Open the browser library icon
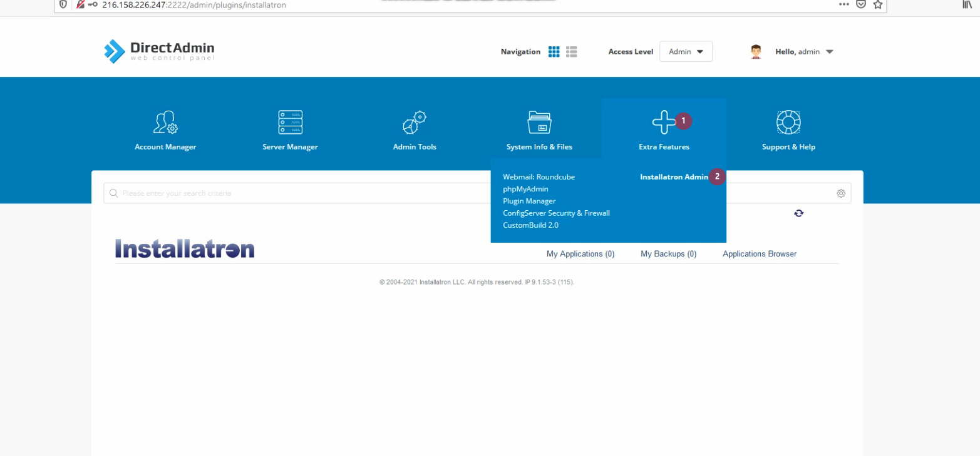 (x=967, y=4)
